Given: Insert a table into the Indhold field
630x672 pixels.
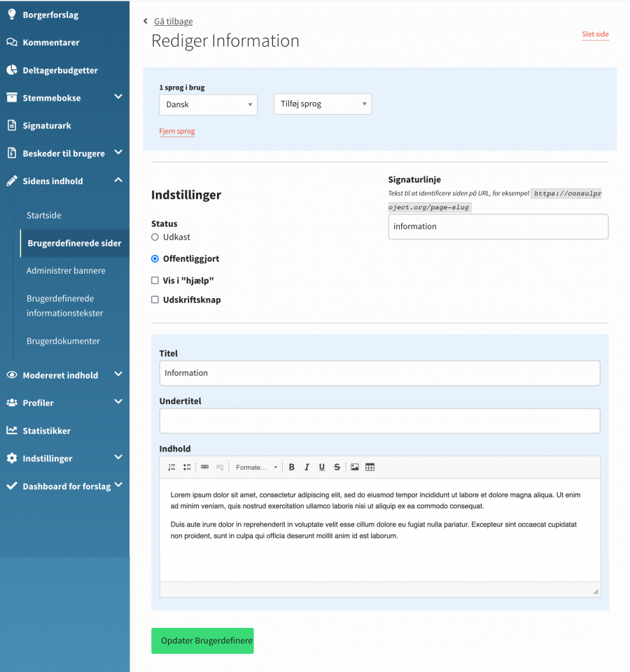Looking at the screenshot, I should [x=370, y=467].
